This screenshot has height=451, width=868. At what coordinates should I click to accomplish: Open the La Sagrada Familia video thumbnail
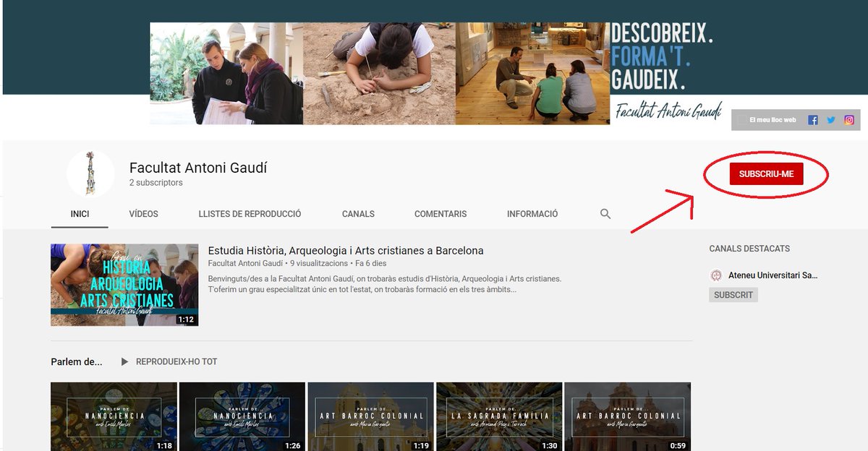pyautogui.click(x=499, y=416)
